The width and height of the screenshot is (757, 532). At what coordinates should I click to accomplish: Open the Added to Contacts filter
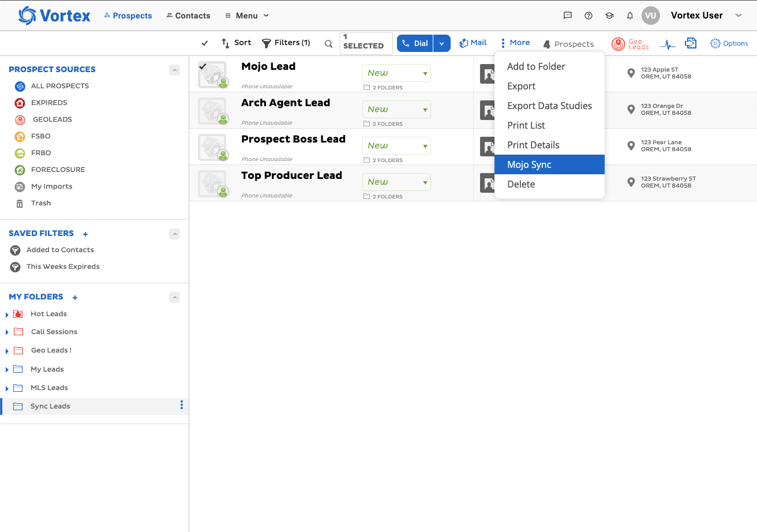(x=52, y=250)
